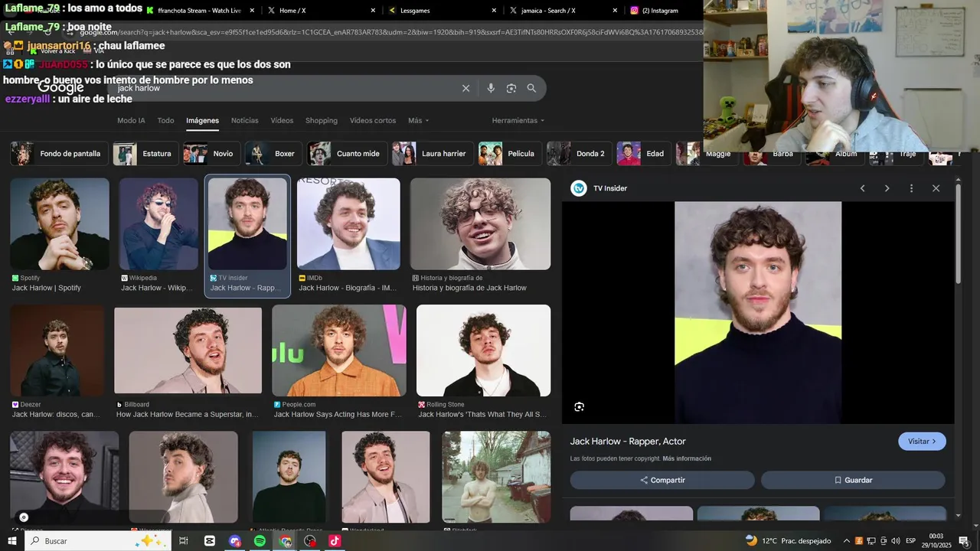Open the Spotify Jack Harlow thumbnail

pyautogui.click(x=60, y=224)
